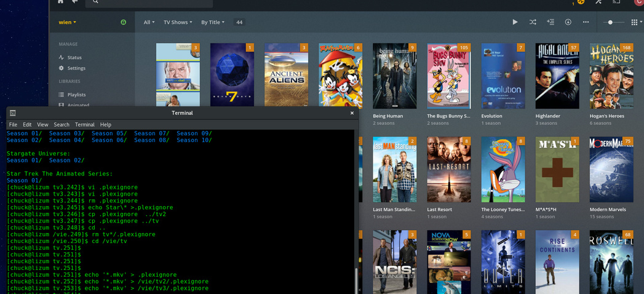Click the Playlists list icon
This screenshot has height=294, width=644.
pos(61,95)
